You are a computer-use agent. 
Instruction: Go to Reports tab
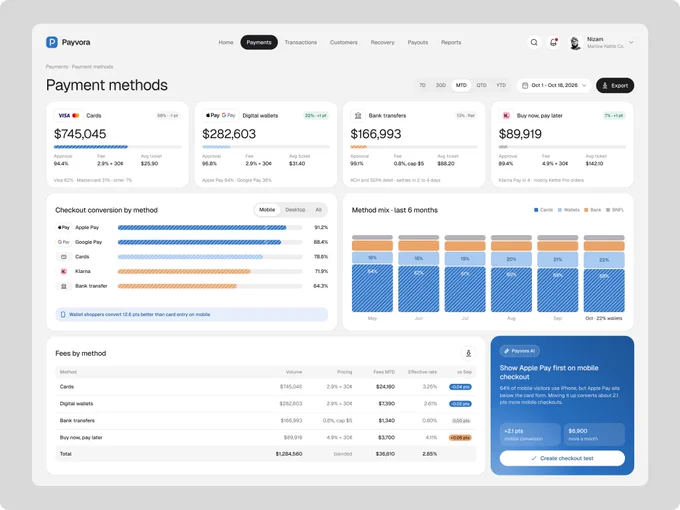[451, 42]
